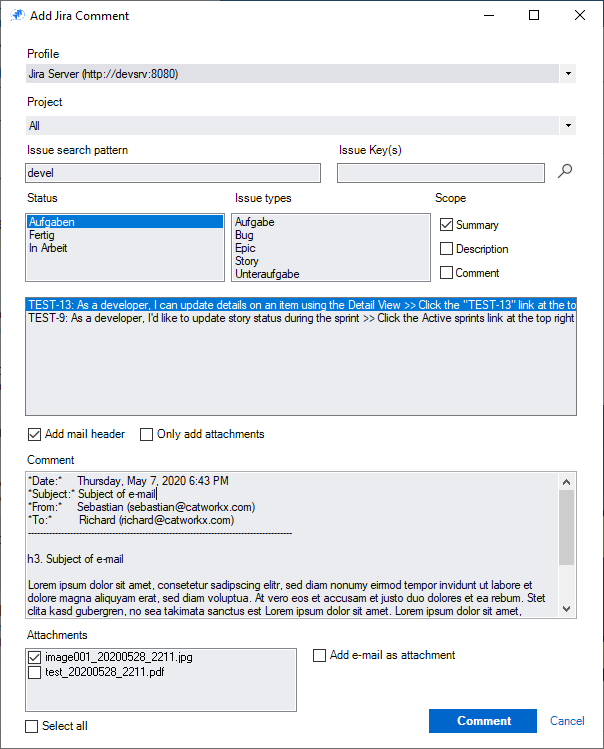
Task: Maximize the Add Jira Comment window
Action: (534, 16)
